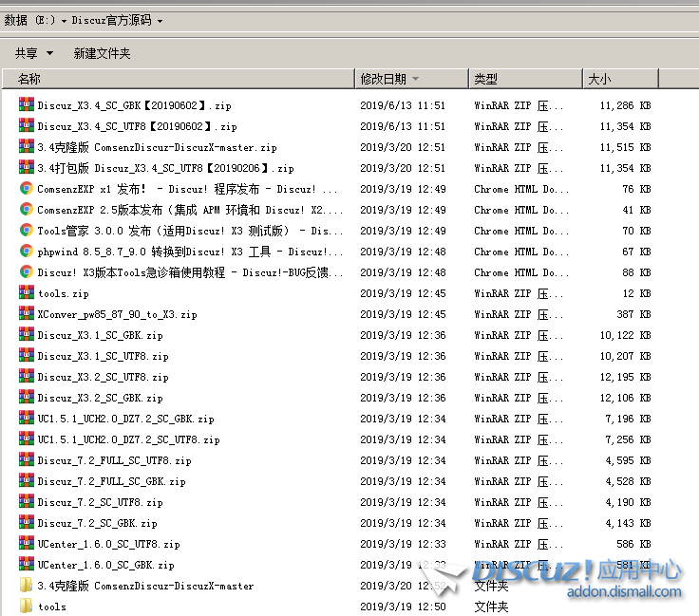Select the Discuz_7.2_FULL_SC_GBK.zip icon
The image size is (699, 616).
coord(27,480)
